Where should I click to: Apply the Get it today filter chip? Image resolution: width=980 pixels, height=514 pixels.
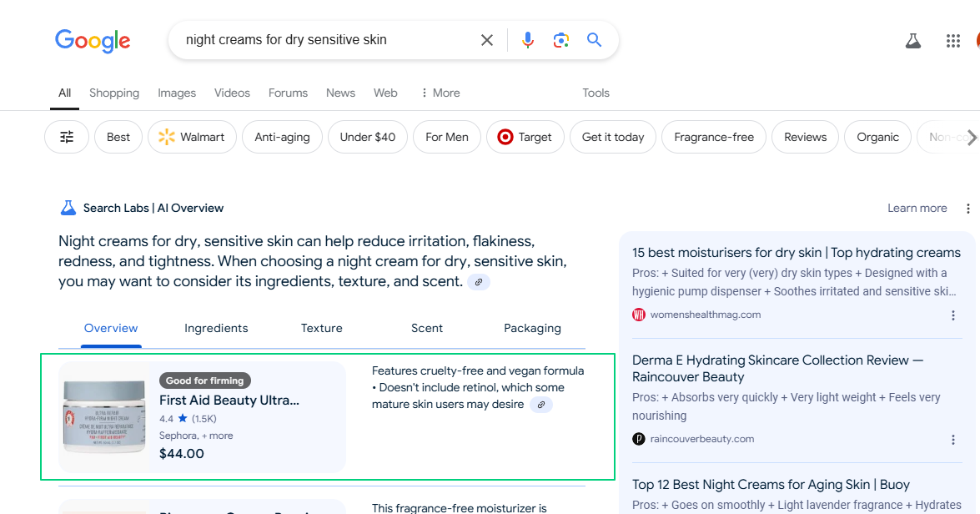pos(612,137)
